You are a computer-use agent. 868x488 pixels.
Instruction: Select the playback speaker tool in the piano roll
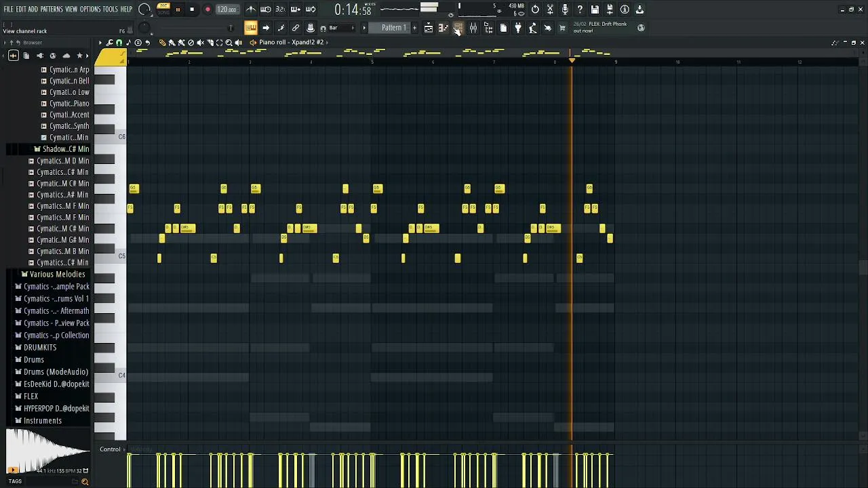238,43
